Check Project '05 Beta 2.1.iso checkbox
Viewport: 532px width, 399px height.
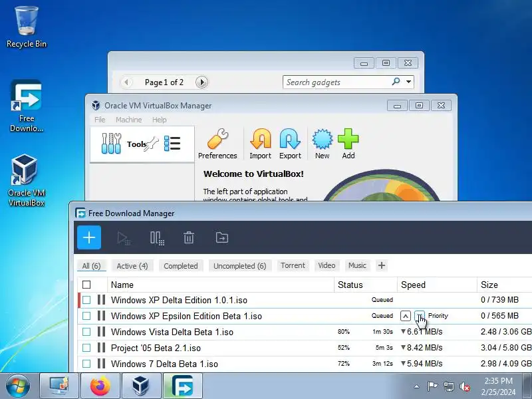pyautogui.click(x=86, y=347)
